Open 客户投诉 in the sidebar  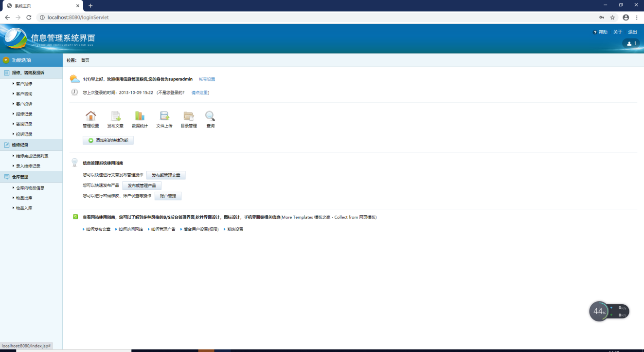(x=24, y=104)
